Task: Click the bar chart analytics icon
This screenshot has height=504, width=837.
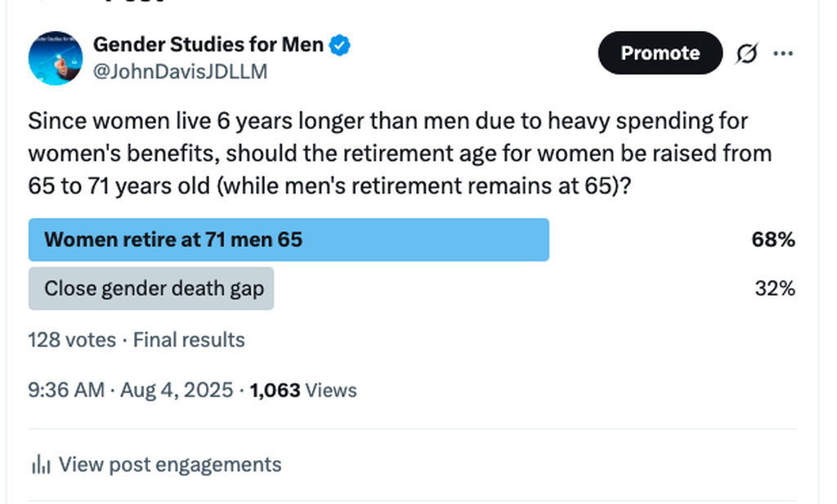Action: (40, 466)
